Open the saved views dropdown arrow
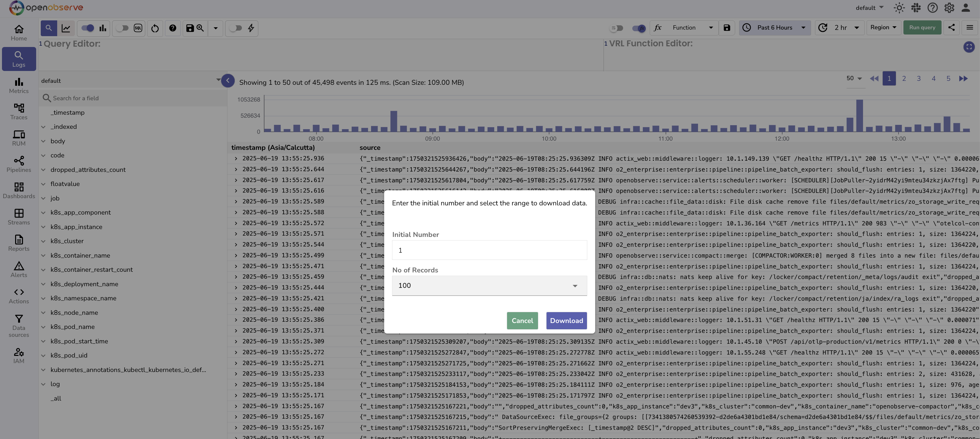 [215, 28]
